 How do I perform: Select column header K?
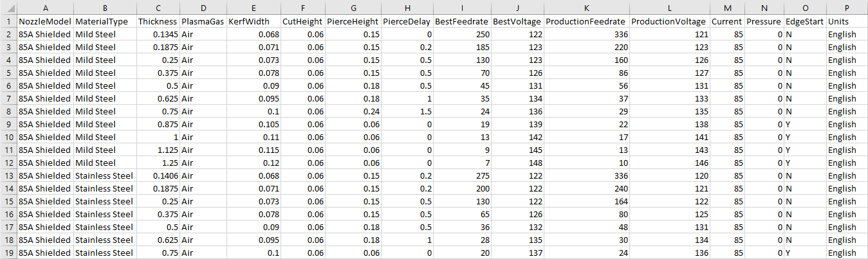click(586, 7)
